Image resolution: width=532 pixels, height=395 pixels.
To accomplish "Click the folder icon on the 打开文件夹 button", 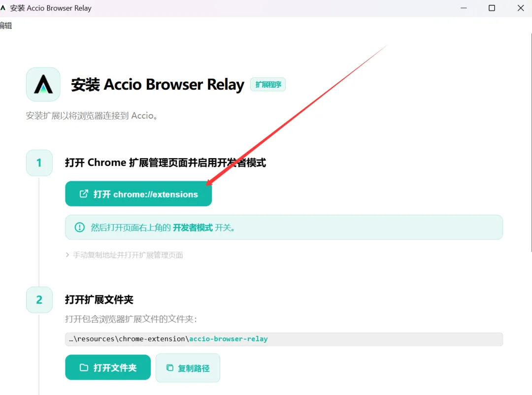I will pyautogui.click(x=84, y=367).
